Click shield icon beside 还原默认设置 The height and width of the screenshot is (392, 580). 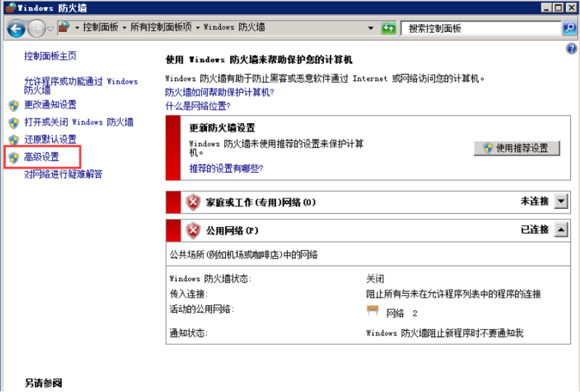pos(14,140)
